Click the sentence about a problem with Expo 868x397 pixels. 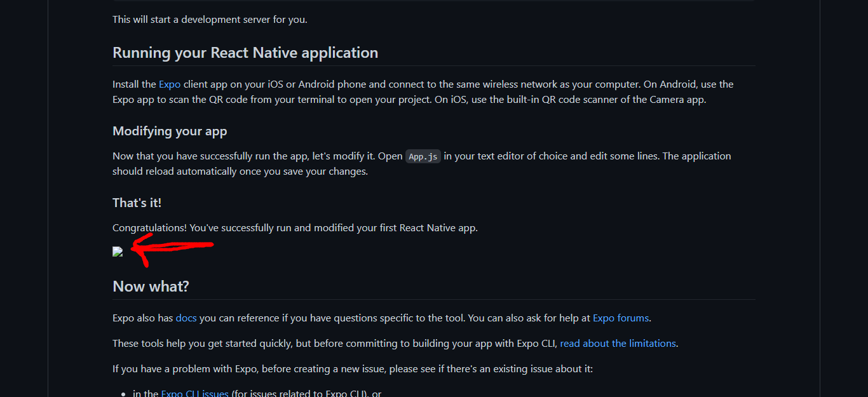coord(353,368)
